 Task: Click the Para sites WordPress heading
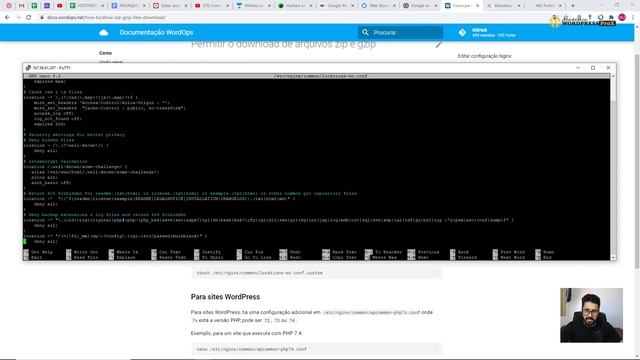tap(225, 297)
